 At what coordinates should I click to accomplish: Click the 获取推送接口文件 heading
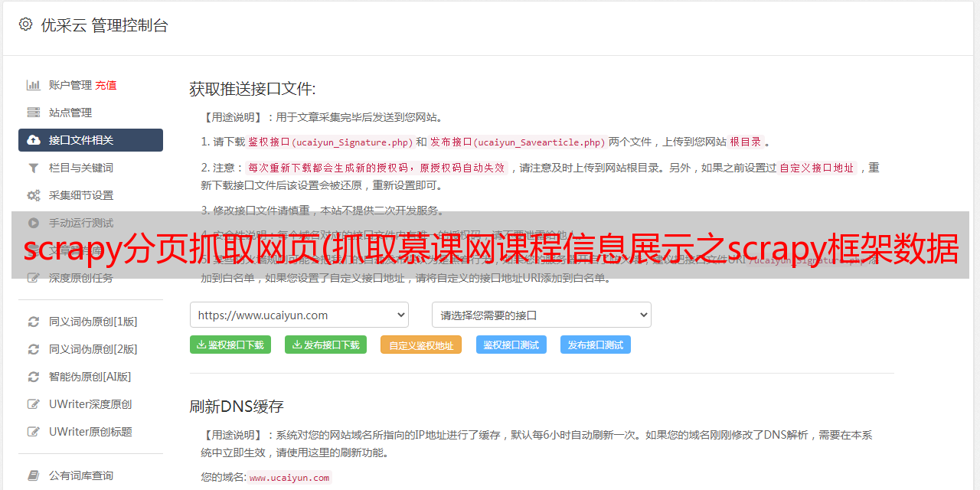[253, 89]
